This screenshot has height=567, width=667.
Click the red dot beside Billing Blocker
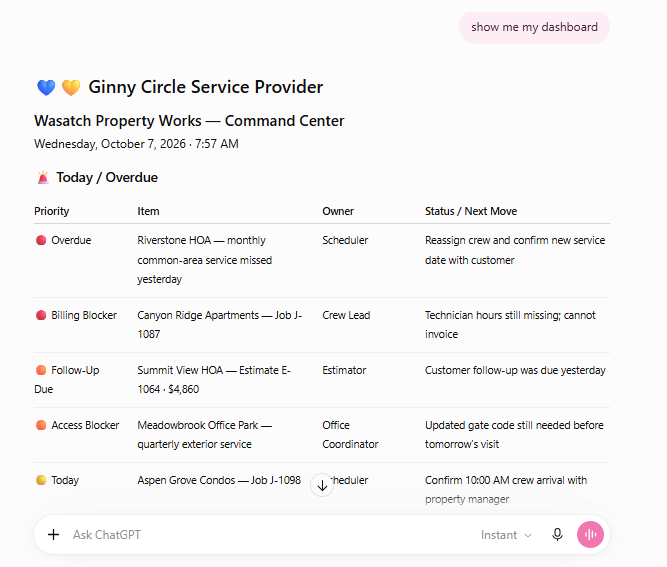pos(41,315)
